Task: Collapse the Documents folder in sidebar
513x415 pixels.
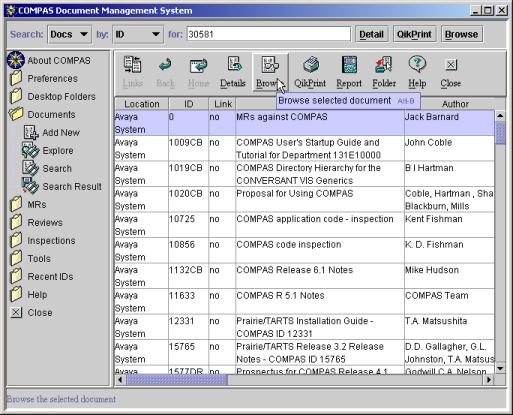Action: [x=16, y=114]
